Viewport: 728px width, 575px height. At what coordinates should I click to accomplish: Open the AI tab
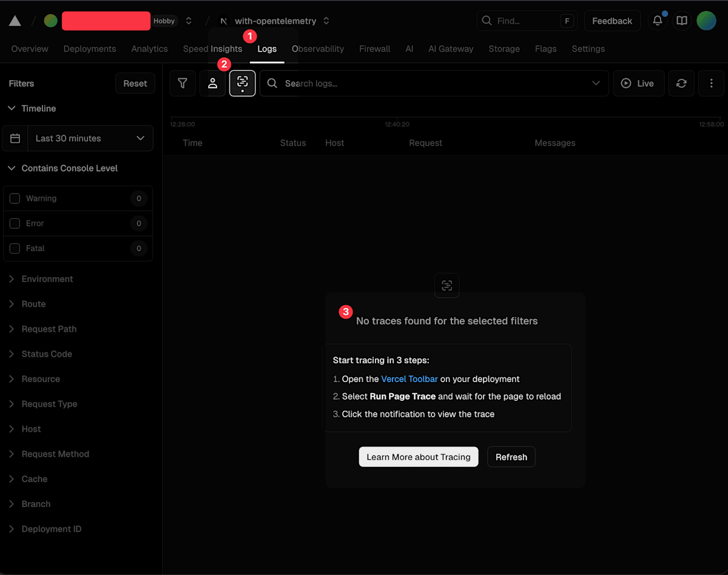[409, 49]
